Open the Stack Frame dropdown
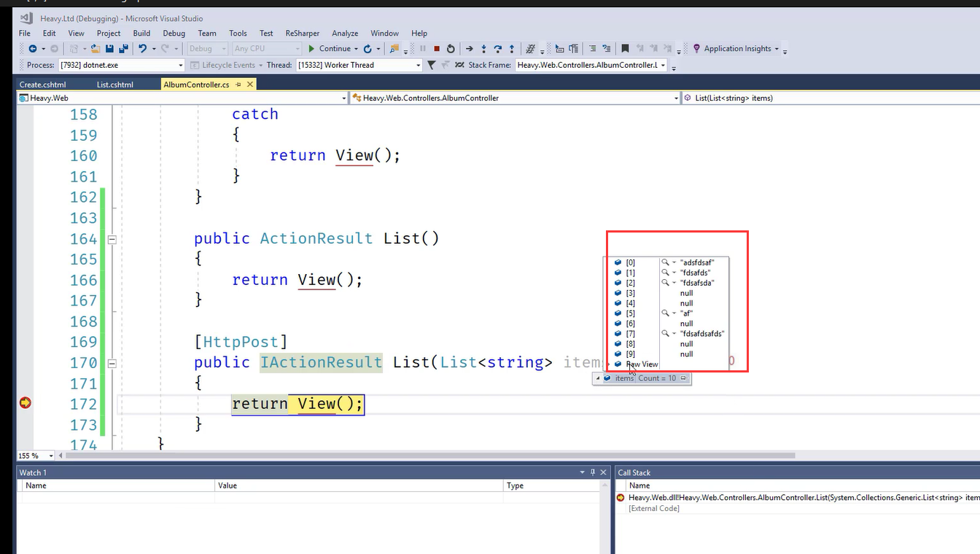This screenshot has height=554, width=980. [x=663, y=65]
